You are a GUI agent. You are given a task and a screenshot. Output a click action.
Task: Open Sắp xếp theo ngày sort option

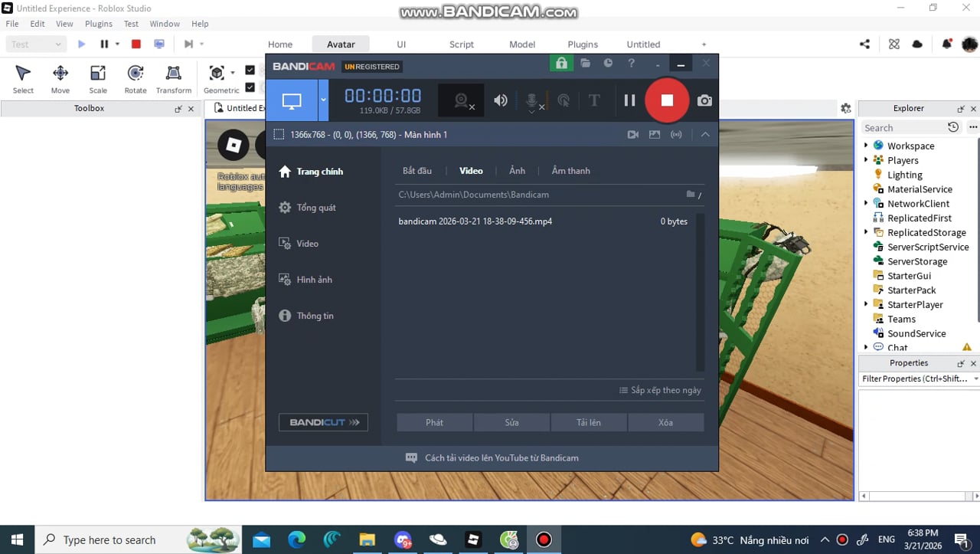point(660,390)
